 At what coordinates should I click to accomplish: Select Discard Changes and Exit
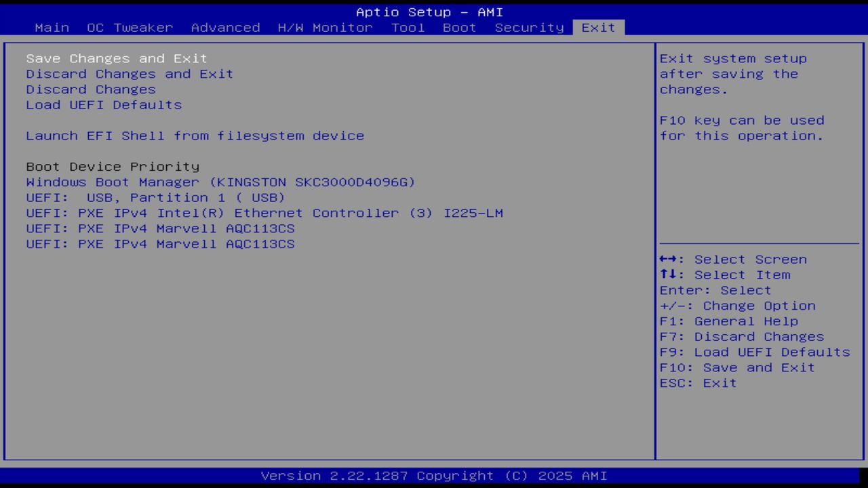130,74
